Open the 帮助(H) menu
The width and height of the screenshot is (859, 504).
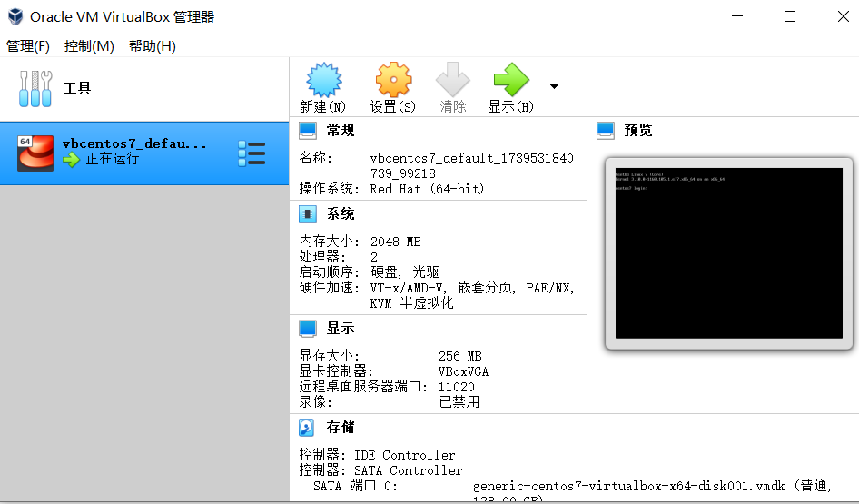coord(153,46)
